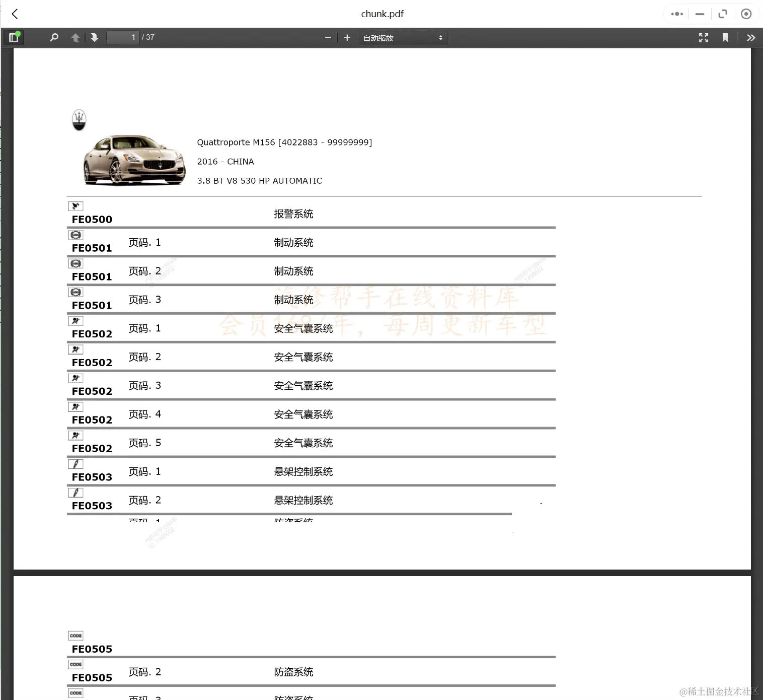
Task: Click 报警系统 label in FE0500 row
Action: click(x=293, y=214)
